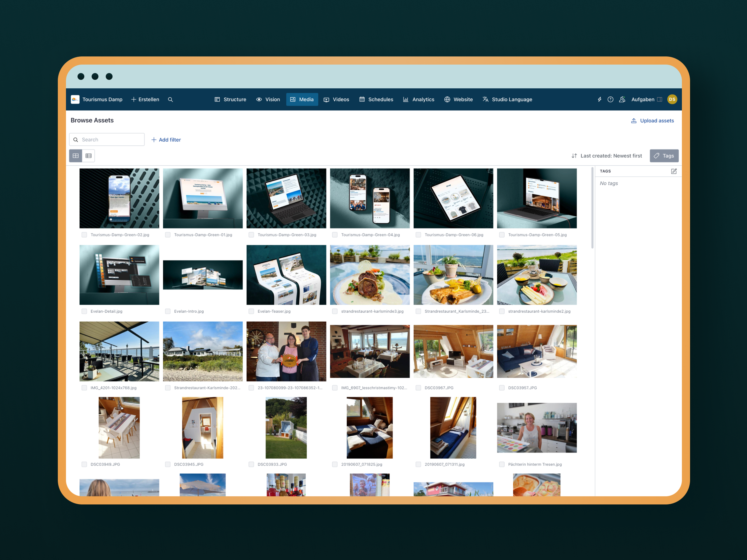Click the search magnifier icon in navbar
Image resolution: width=747 pixels, height=560 pixels.
(x=170, y=100)
